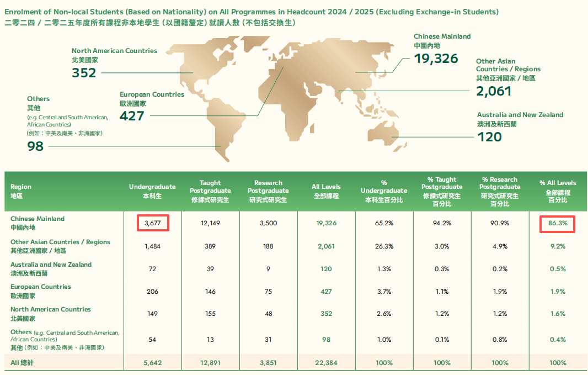This screenshot has width=588, height=375.
Task: Select the chart title text at top
Action: coord(252,11)
